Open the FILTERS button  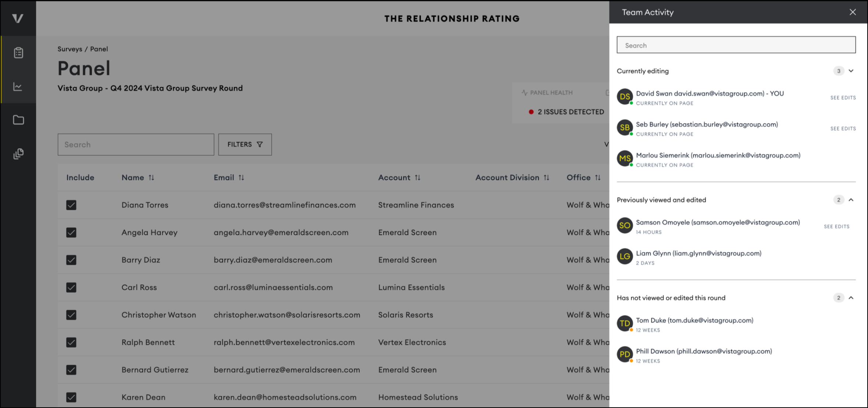245,144
